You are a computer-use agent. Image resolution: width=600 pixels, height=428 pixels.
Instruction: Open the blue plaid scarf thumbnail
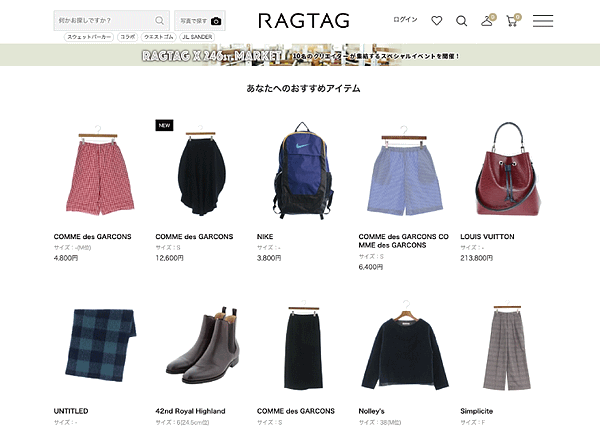100,345
